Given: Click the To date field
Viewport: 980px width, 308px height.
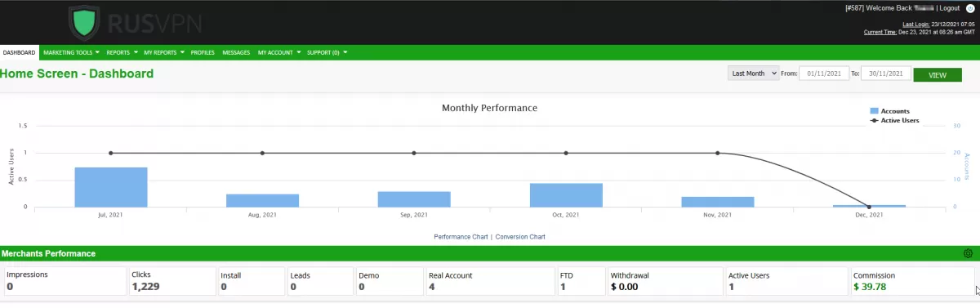Looking at the screenshot, I should pos(886,74).
